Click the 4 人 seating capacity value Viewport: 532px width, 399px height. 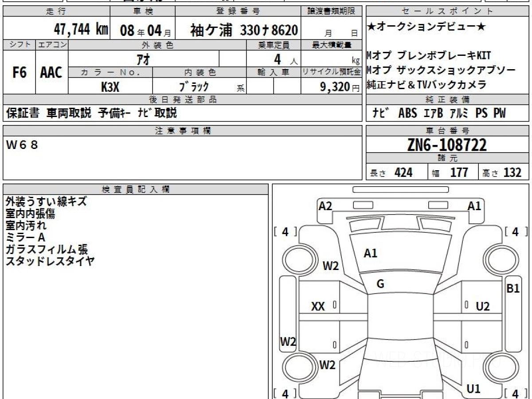286,59
